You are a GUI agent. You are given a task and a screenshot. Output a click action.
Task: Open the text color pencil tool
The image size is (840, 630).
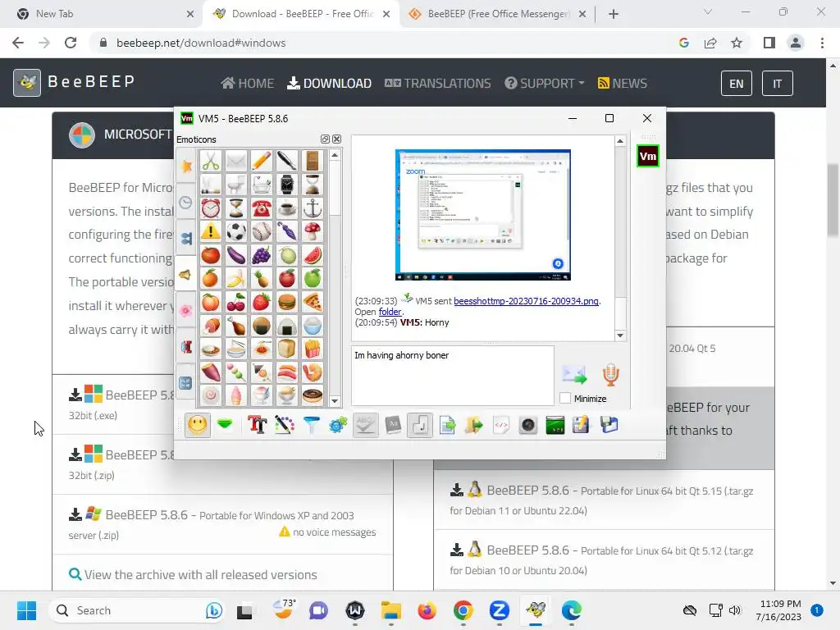[x=285, y=426]
